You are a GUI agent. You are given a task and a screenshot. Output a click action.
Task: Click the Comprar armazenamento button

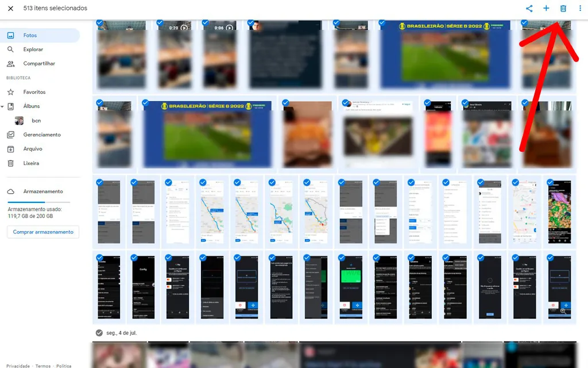click(43, 232)
